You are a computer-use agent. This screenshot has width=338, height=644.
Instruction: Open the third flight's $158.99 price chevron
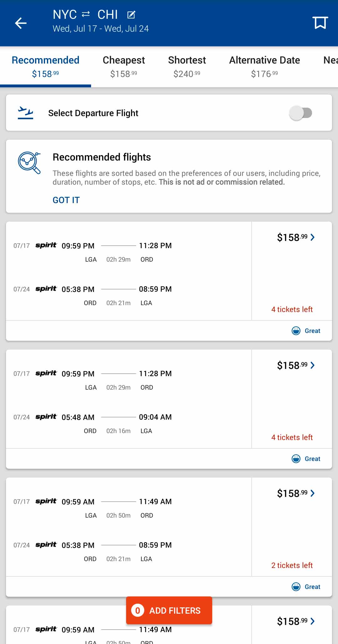[x=312, y=493]
